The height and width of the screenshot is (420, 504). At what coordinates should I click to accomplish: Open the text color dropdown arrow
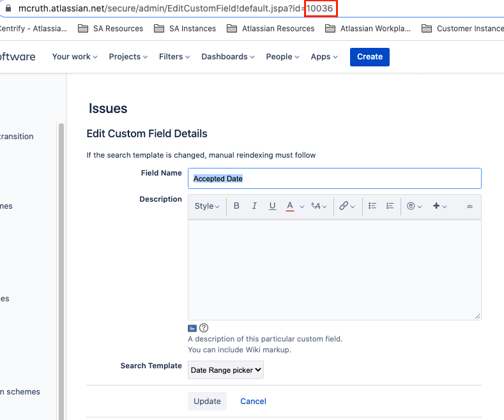coord(302,206)
